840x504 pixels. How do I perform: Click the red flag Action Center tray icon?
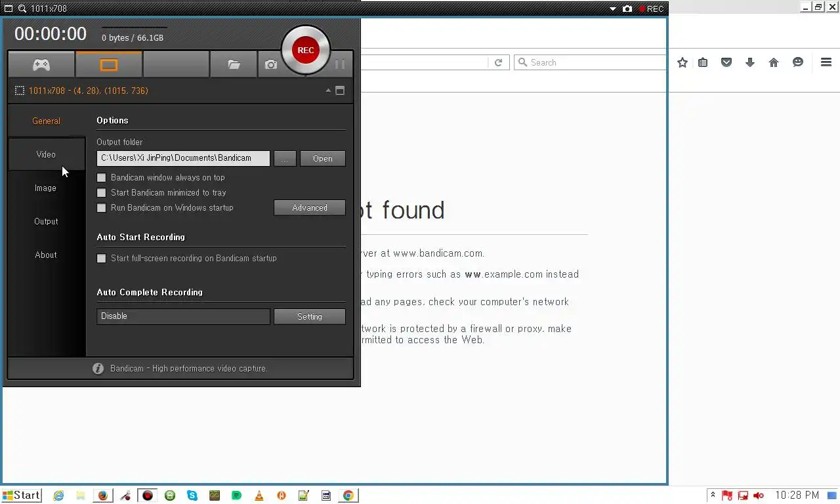727,495
